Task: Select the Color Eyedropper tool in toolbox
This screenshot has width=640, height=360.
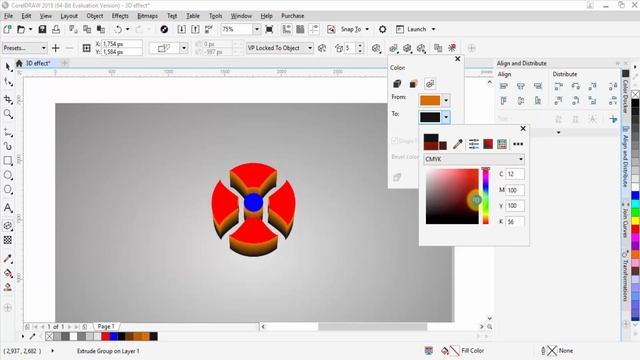Action: point(8,258)
